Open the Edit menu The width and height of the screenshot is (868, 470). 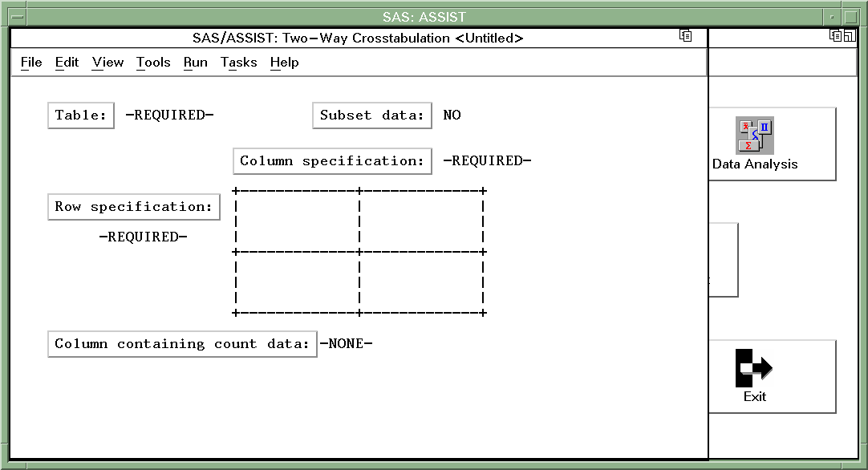click(x=67, y=63)
